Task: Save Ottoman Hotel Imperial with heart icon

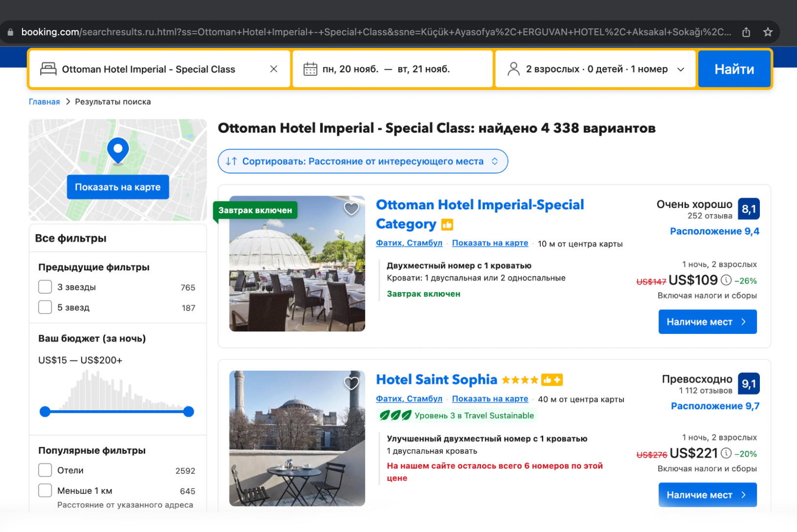Action: pyautogui.click(x=351, y=209)
